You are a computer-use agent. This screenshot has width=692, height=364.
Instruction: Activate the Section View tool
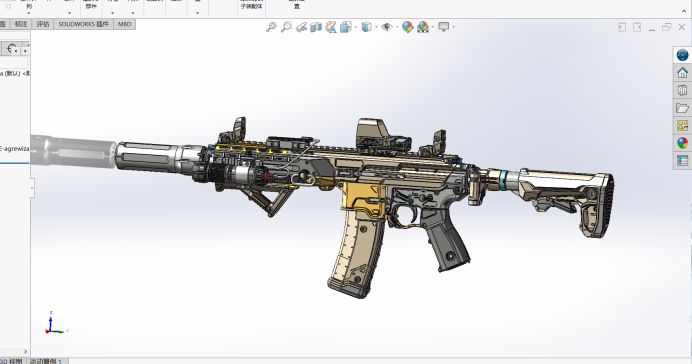click(x=316, y=27)
